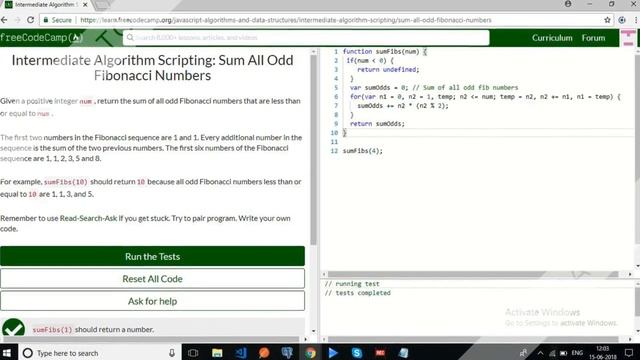Reload the page with refresh icon

(x=31, y=20)
